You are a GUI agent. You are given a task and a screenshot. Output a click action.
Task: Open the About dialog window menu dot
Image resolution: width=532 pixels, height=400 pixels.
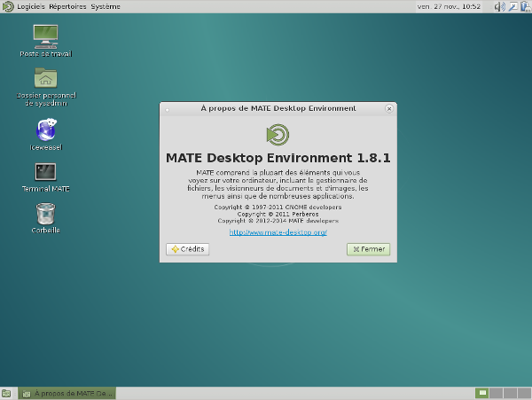pos(167,110)
